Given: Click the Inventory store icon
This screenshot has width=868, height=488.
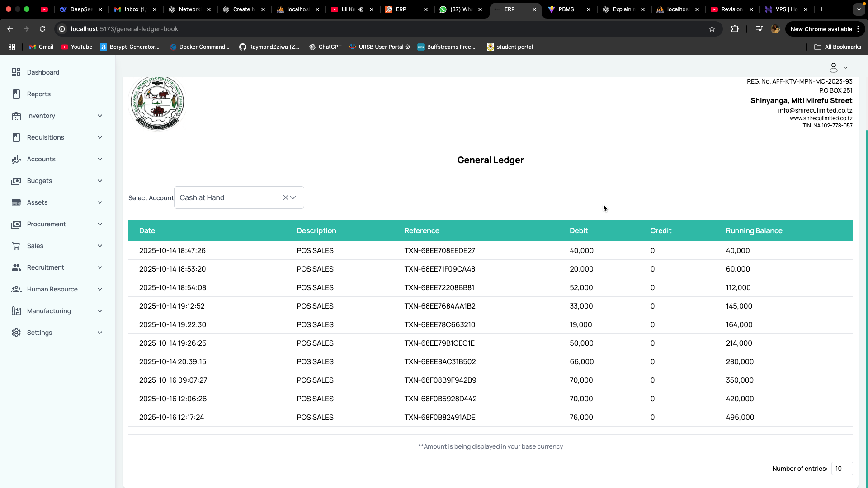Looking at the screenshot, I should tap(16, 116).
